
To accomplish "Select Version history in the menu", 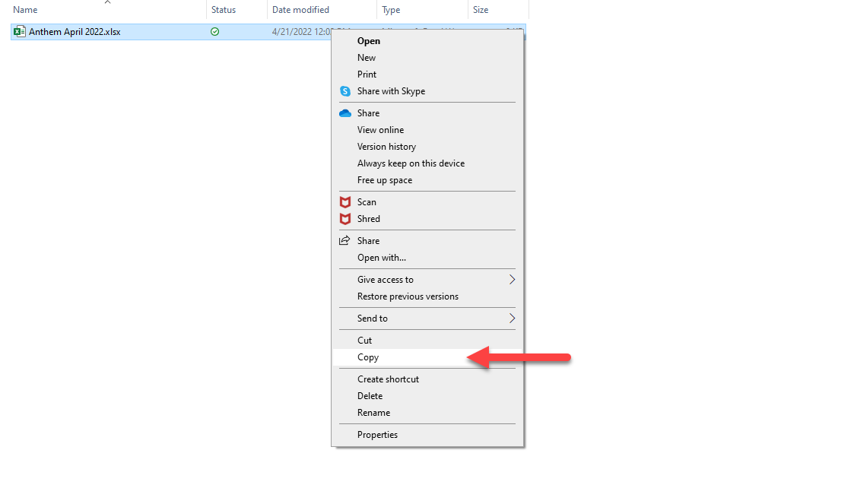I will click(x=386, y=147).
